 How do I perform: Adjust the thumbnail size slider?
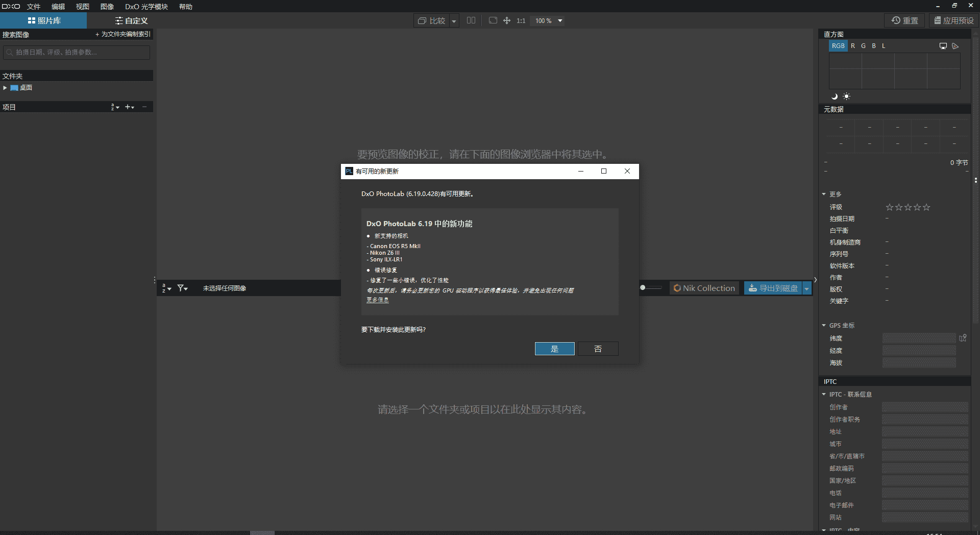(651, 287)
